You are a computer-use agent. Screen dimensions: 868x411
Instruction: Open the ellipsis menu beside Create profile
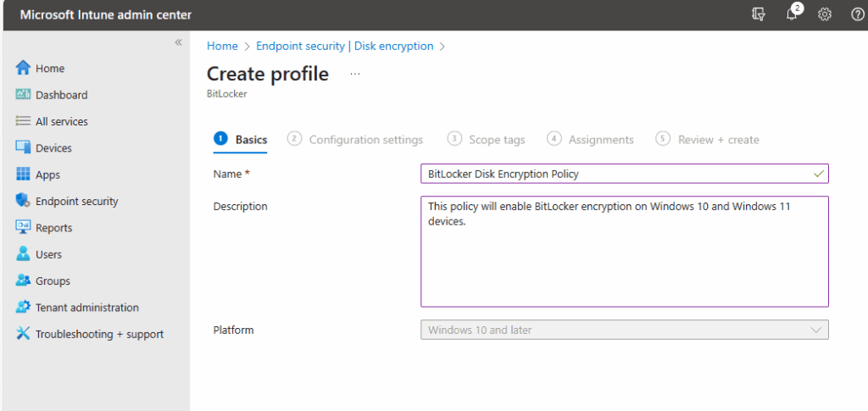pyautogui.click(x=354, y=74)
